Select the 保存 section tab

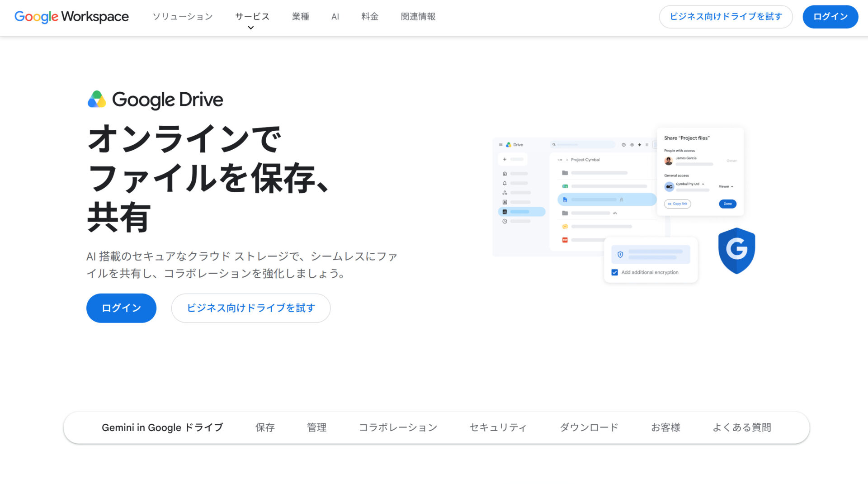click(265, 427)
